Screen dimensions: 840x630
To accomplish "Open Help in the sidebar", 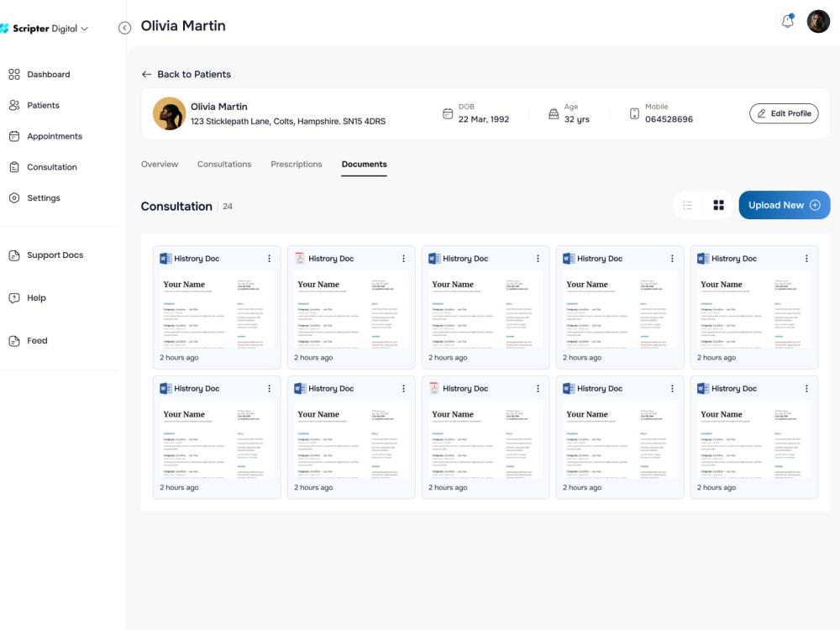I will [x=28, y=298].
